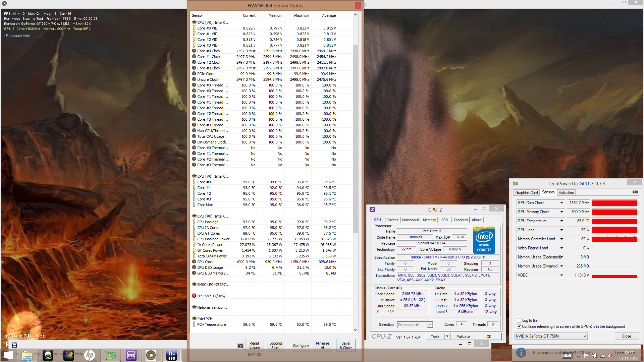This screenshot has height=362, width=644.
Task: Click the GPU Core Clock red graph
Action: point(614,203)
